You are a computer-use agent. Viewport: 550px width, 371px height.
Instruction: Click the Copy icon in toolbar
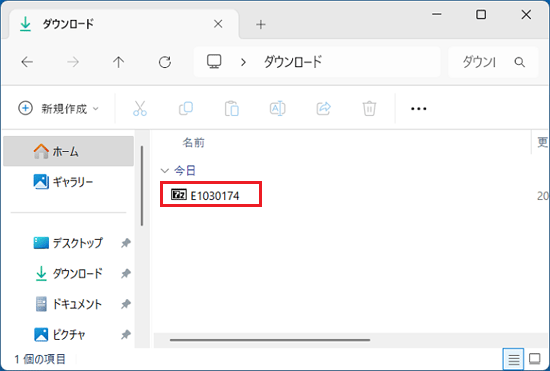[186, 108]
